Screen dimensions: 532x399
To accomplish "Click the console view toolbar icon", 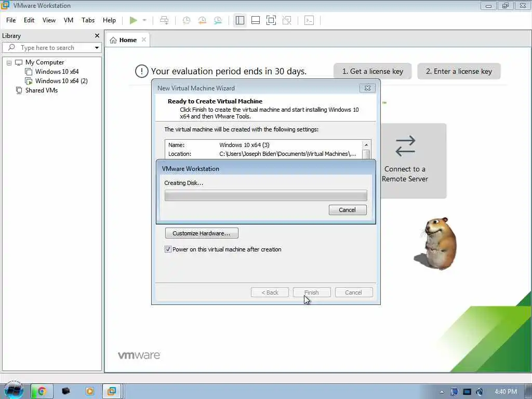I will tap(309, 20).
